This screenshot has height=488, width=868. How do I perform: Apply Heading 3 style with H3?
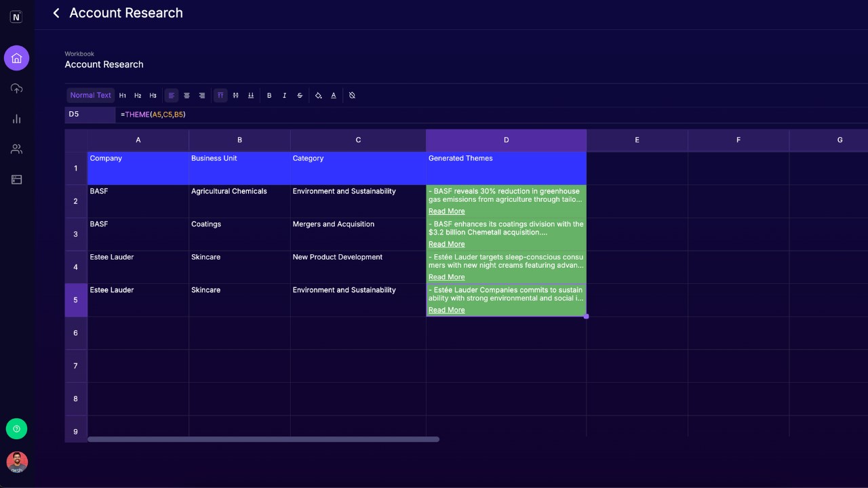(x=153, y=96)
